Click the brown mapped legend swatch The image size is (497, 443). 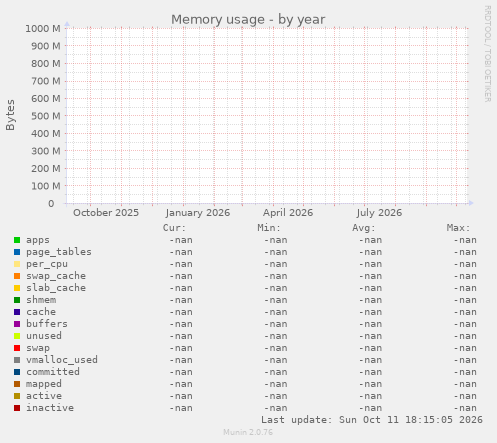pyautogui.click(x=17, y=384)
